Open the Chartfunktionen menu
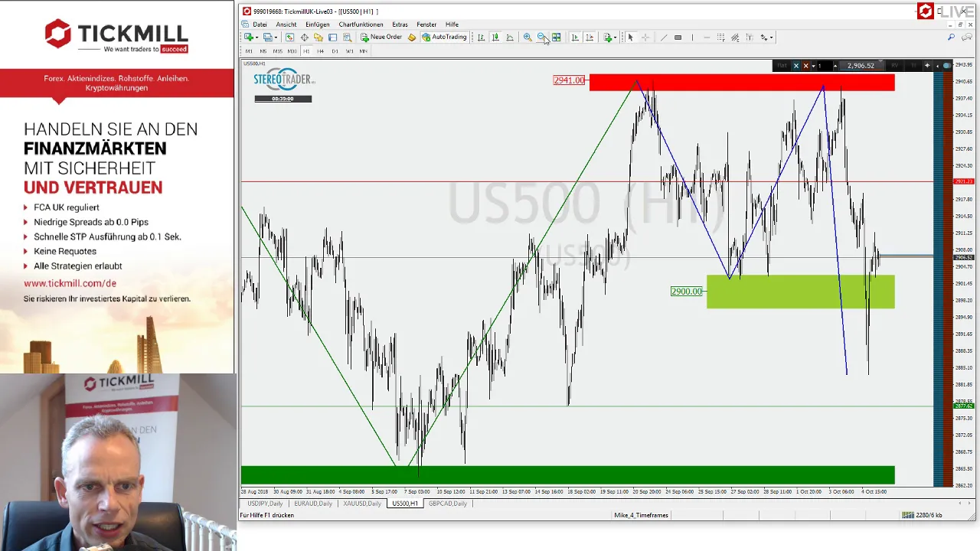Viewport: 980px width, 551px height. coord(361,24)
